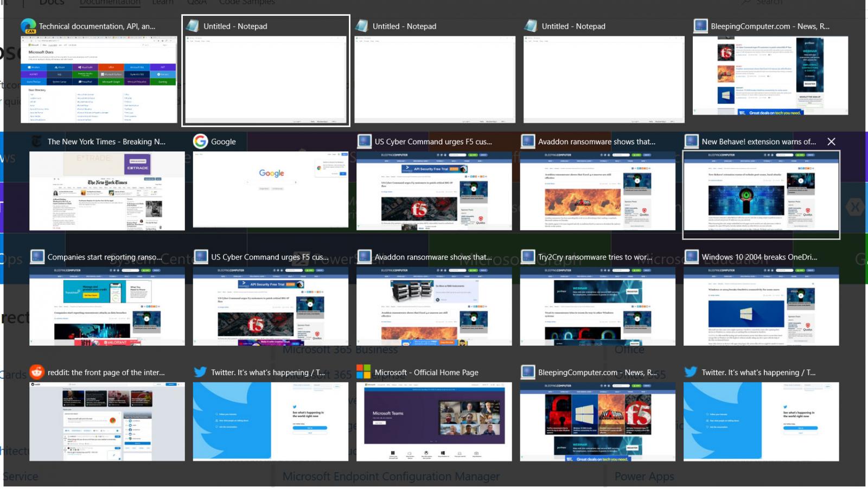The height and width of the screenshot is (489, 868).
Task: Open BleepingComputer thumbnail showing f5 and Windows tiles
Action: (598, 422)
